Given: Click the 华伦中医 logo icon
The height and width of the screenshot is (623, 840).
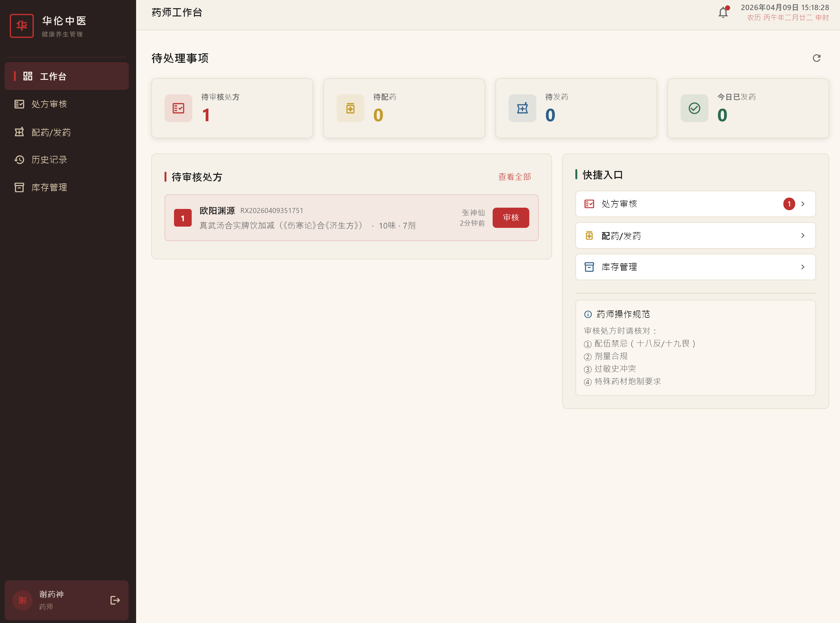Looking at the screenshot, I should pos(22,26).
